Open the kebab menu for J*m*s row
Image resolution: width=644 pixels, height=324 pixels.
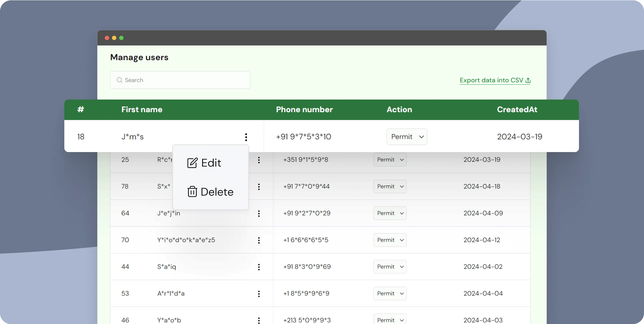(246, 137)
